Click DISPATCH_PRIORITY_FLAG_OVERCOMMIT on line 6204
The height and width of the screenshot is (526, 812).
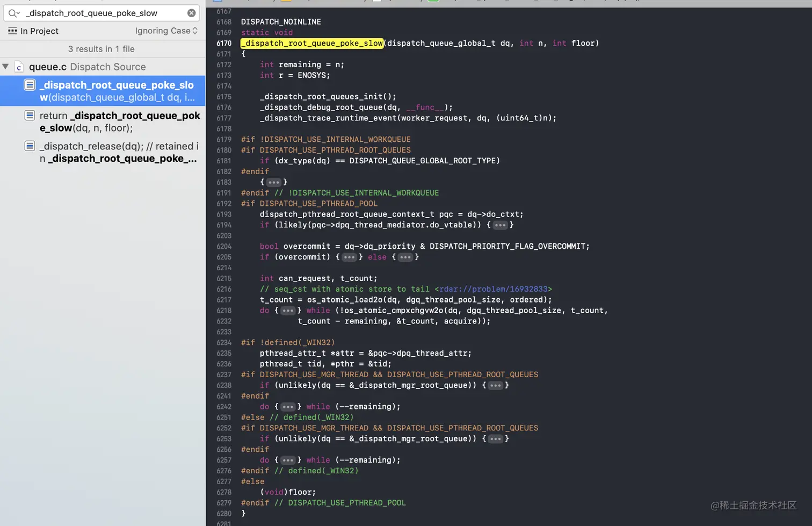pos(507,247)
